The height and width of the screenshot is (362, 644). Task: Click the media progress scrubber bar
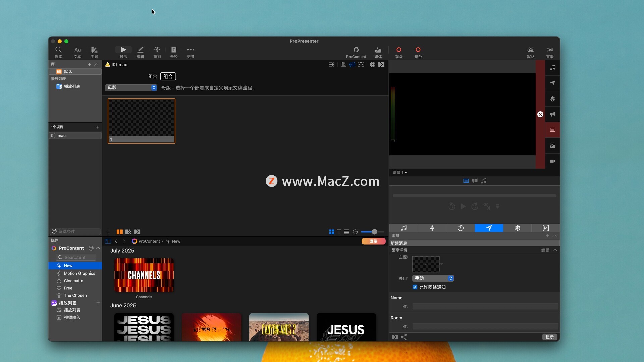[474, 196]
